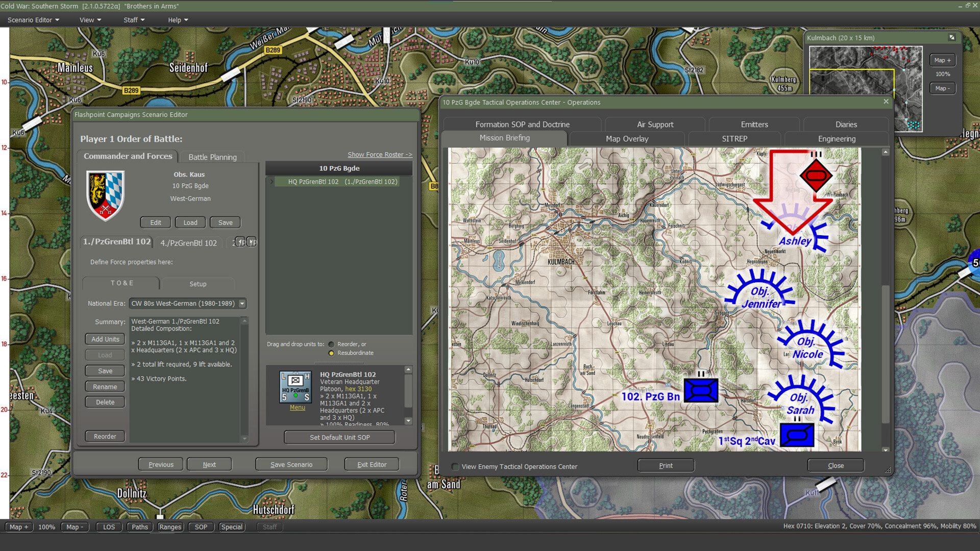Open the Map Overlay tab
Viewport: 980px width, 551px height.
(627, 138)
